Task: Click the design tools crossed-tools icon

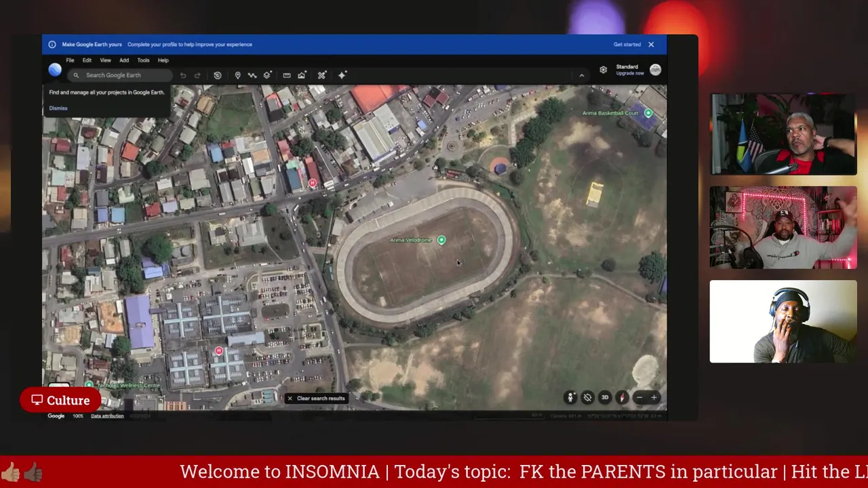Action: [321, 75]
